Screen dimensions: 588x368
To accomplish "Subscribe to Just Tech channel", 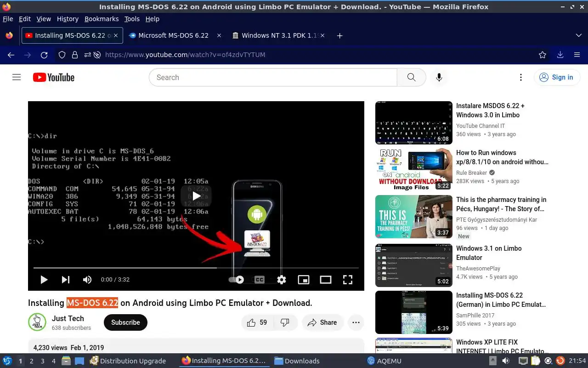I will click(125, 322).
